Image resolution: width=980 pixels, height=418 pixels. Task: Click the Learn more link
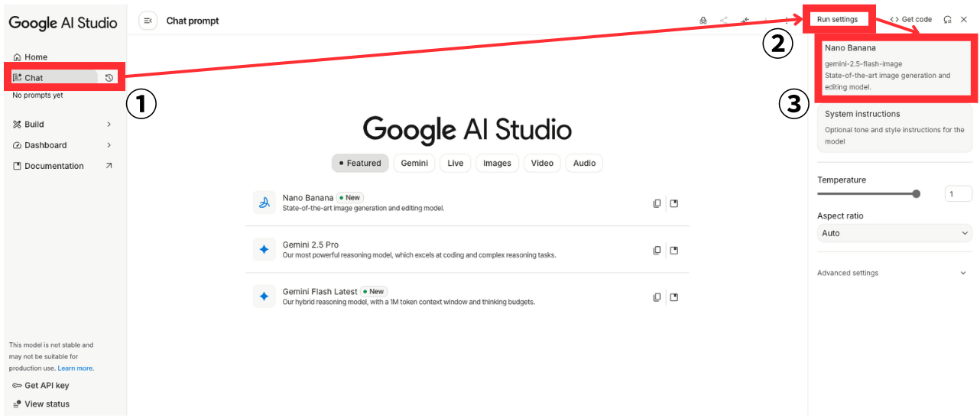point(76,368)
